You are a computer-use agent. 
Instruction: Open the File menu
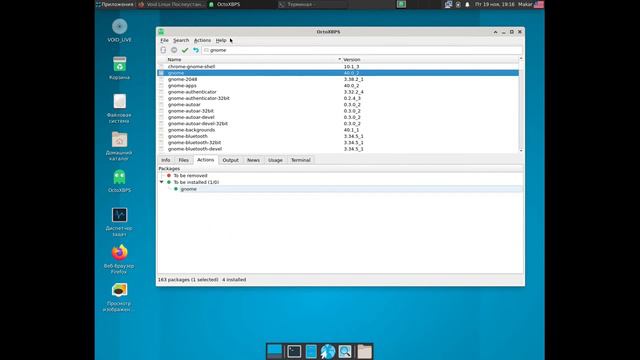pyautogui.click(x=164, y=40)
